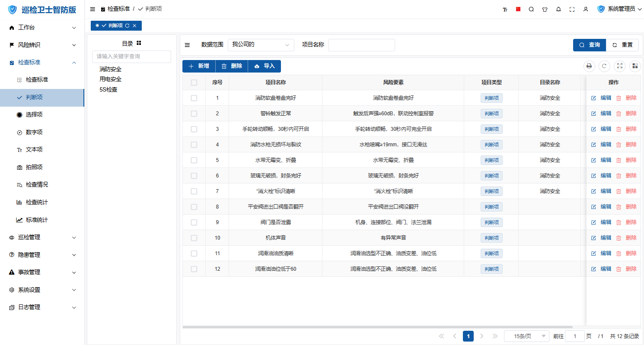Screen dimensions: 644x345
Task: Click edit icon for row 1 消防软盘卷盘完好
Action: [593, 98]
